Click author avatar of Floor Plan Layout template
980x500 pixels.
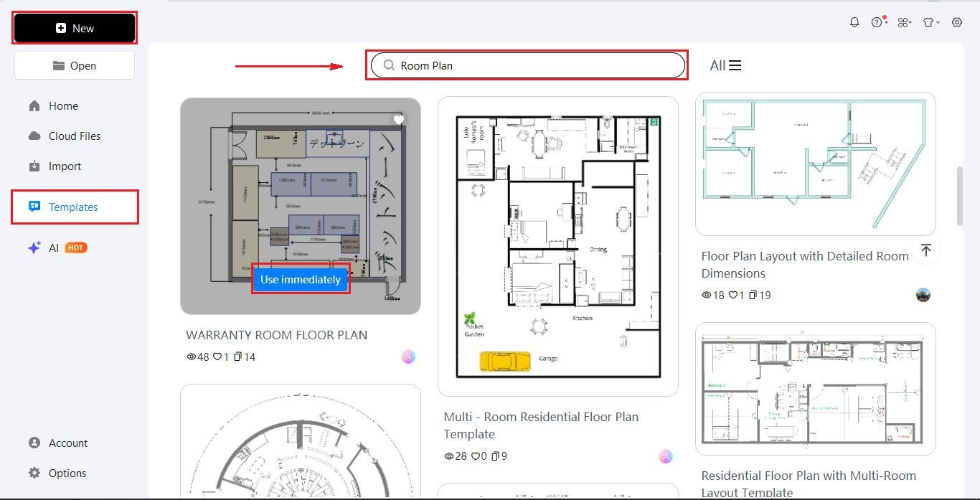[923, 295]
